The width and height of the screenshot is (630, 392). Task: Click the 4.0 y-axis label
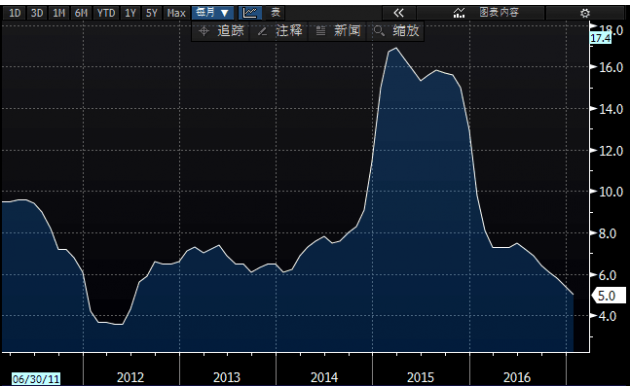tap(607, 316)
